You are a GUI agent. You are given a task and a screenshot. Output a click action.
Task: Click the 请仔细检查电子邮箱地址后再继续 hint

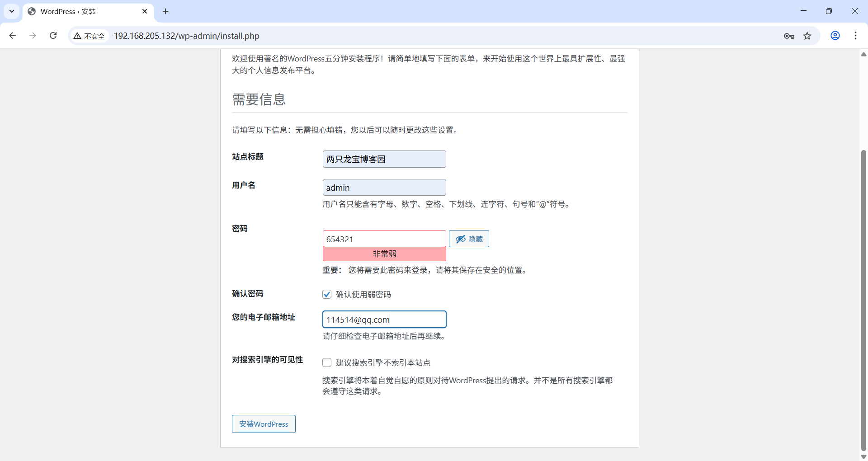[x=385, y=336]
